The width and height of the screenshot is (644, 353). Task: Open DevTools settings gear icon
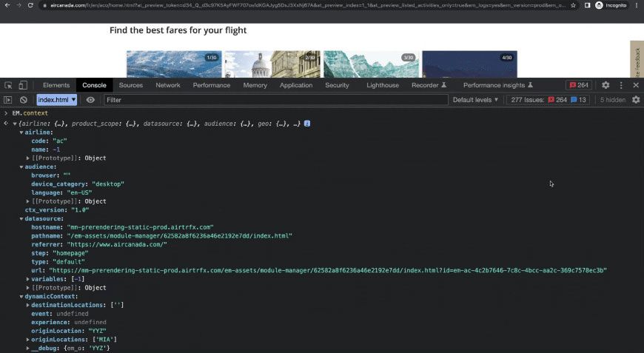(x=606, y=85)
